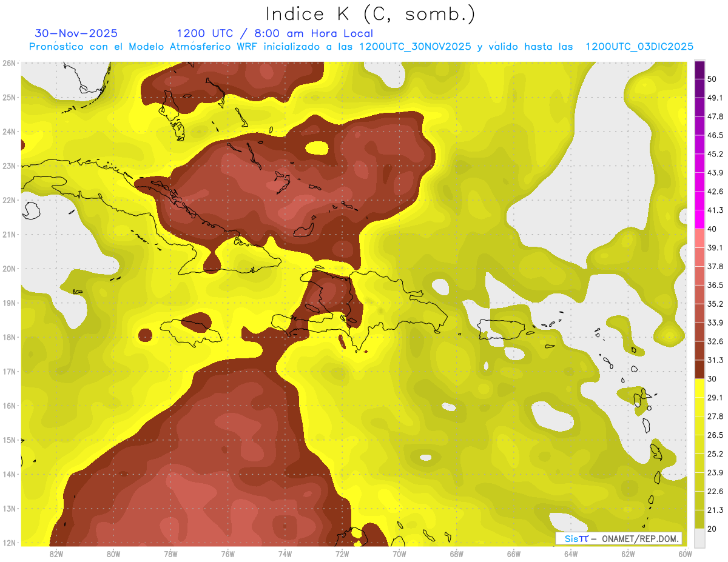Click the "1200UTC_30NOV2025" initialization time text
The width and height of the screenshot is (728, 562).
[x=416, y=47]
